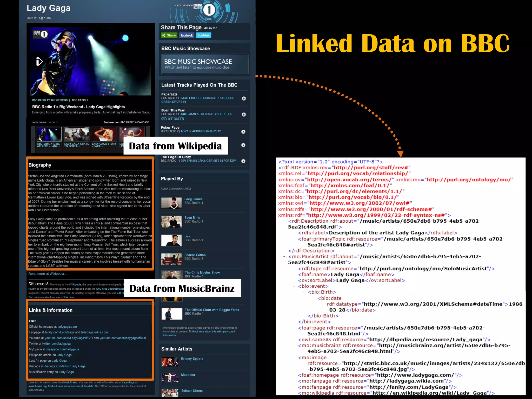This screenshot has height=399, width=532.
Task: Click the previous arrow on thumbnail carousel
Action: click(x=33, y=139)
